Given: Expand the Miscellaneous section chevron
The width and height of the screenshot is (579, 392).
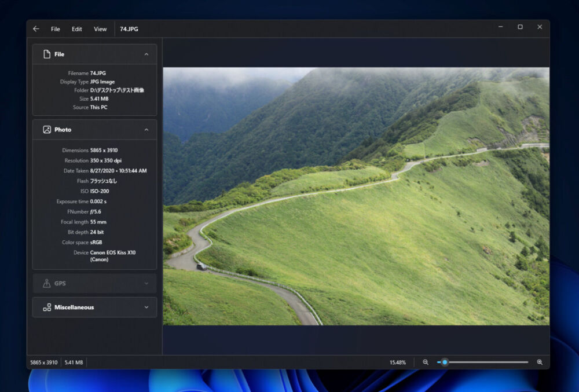Looking at the screenshot, I should (x=146, y=307).
